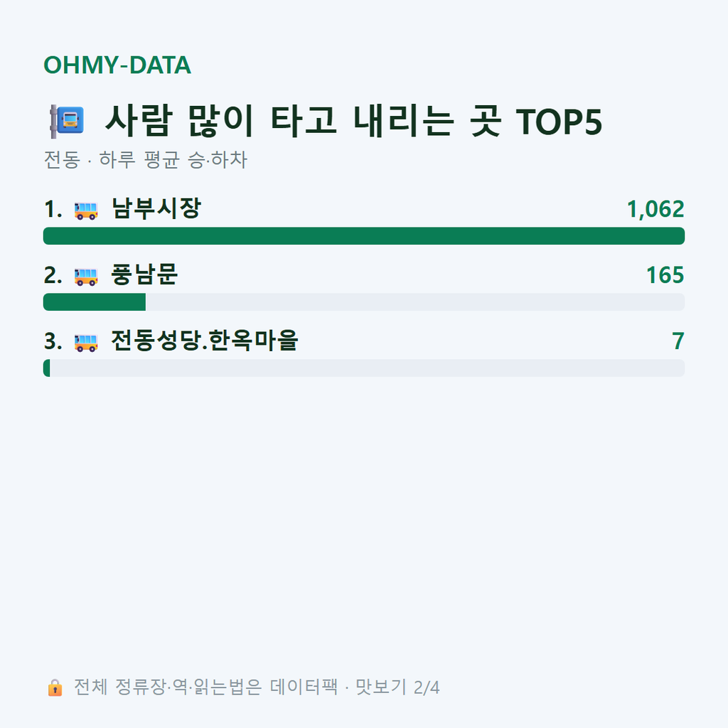Click the 165 ridership value
The image size is (728, 728).
665,275
